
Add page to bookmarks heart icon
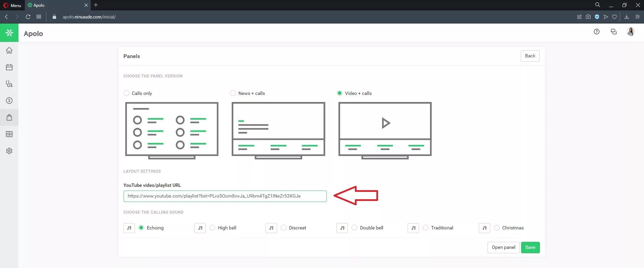coord(614,17)
